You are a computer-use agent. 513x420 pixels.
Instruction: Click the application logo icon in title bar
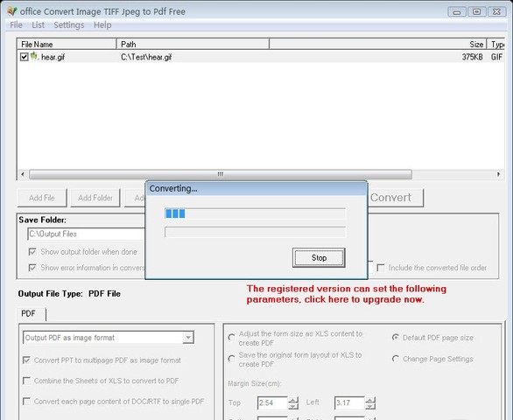coord(11,11)
